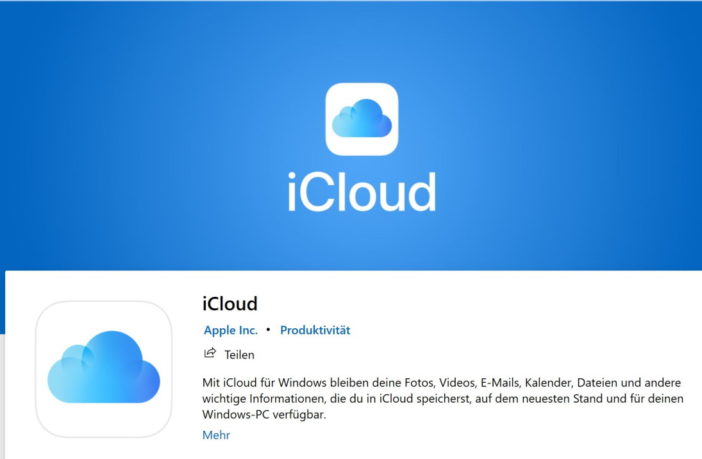Click the share icon next to Teilen
Screen dimensions: 702x459
(x=210, y=353)
